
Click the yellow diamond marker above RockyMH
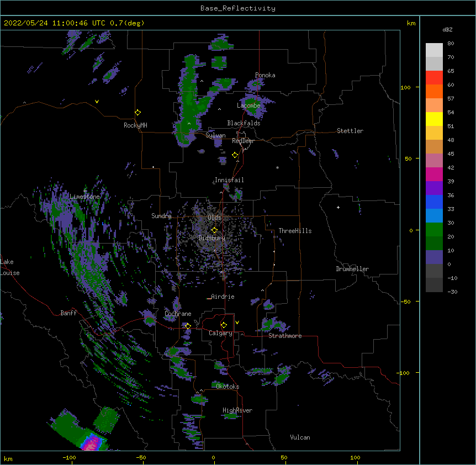coord(138,113)
